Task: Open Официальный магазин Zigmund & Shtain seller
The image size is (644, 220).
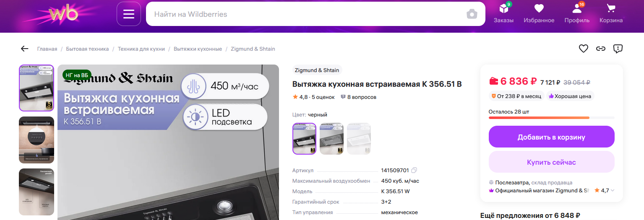Action: pos(539,190)
